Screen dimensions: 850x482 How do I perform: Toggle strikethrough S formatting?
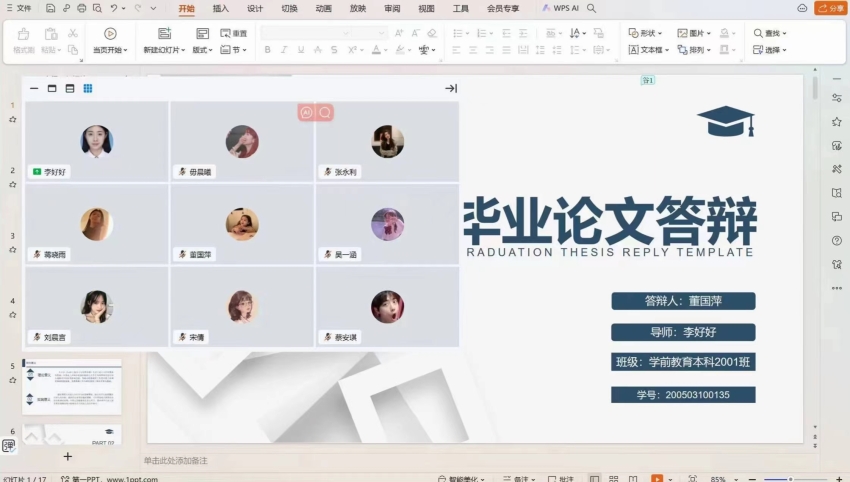334,50
